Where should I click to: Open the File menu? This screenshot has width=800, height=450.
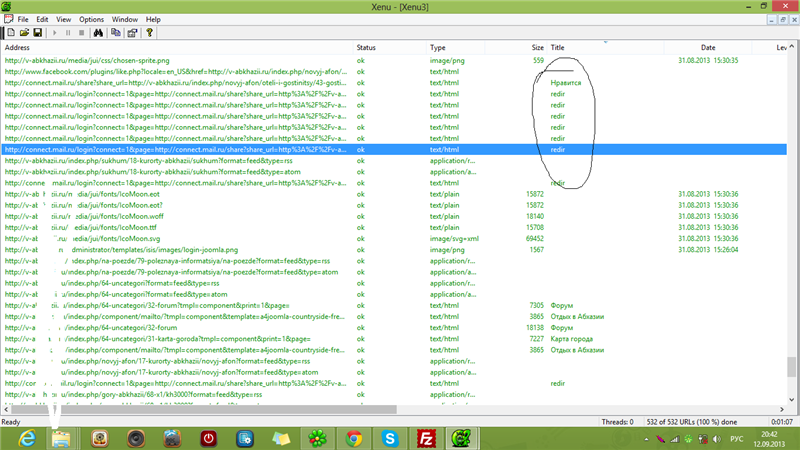22,19
